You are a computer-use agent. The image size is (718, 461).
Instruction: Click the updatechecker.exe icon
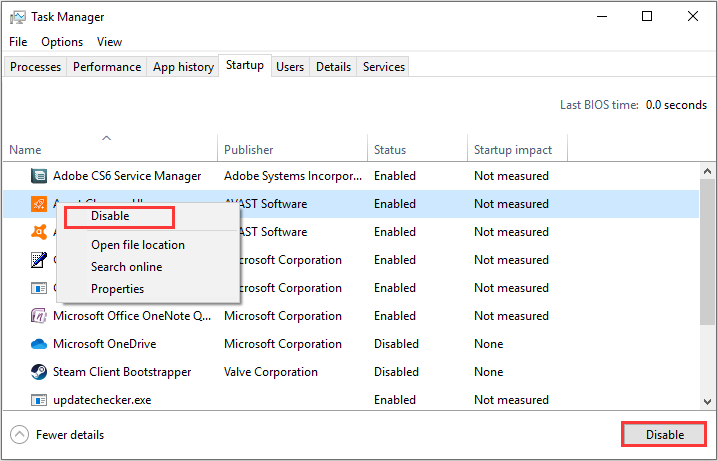(39, 400)
